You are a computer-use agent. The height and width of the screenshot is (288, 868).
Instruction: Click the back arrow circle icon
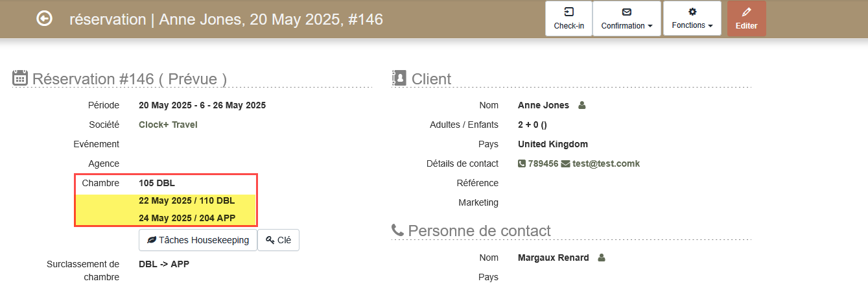[44, 19]
